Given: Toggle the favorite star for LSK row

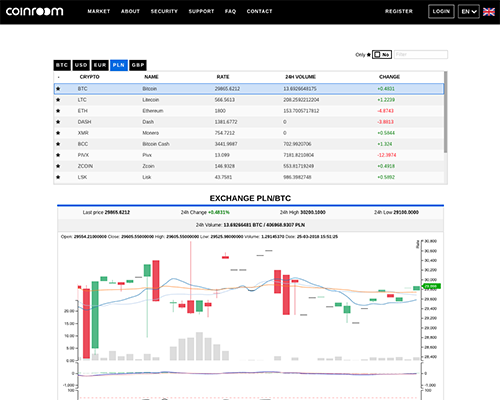Looking at the screenshot, I should 58,177.
